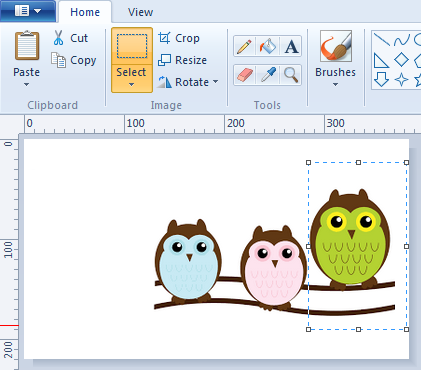Click the Crop button
The width and height of the screenshot is (421, 370).
tap(179, 38)
